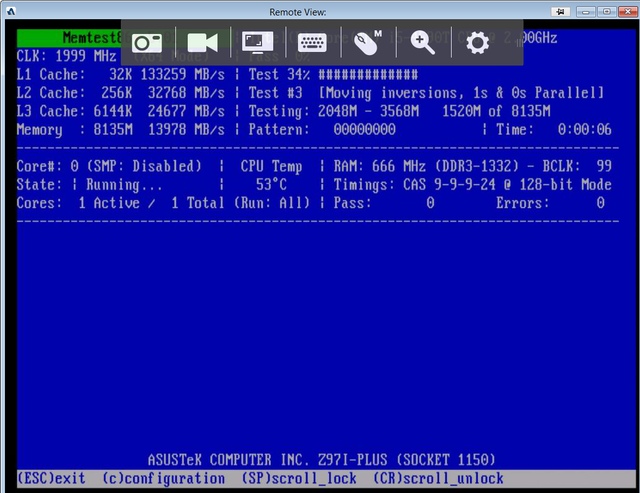Toggle the mouse mode icon

(368, 42)
